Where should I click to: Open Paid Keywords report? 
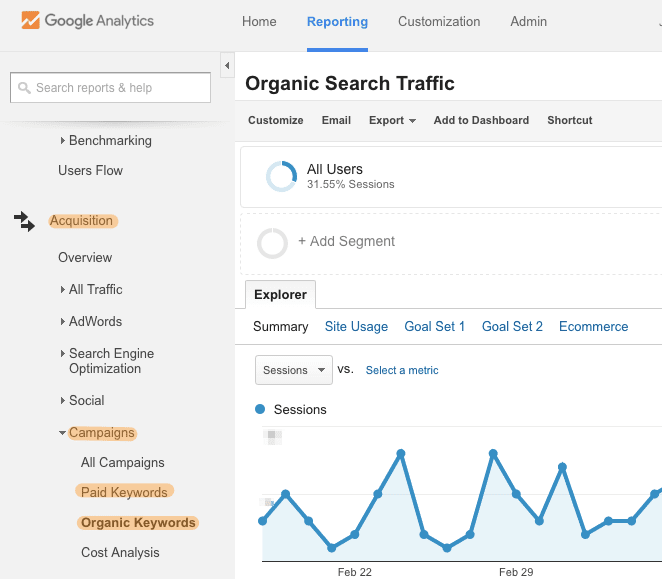point(124,492)
